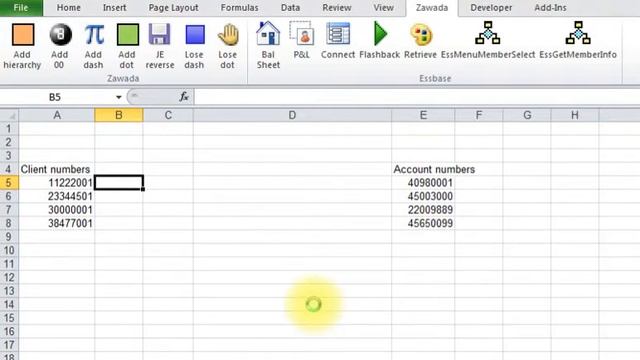The image size is (640, 360).
Task: Click cell containing 38477001
Action: [x=57, y=223]
